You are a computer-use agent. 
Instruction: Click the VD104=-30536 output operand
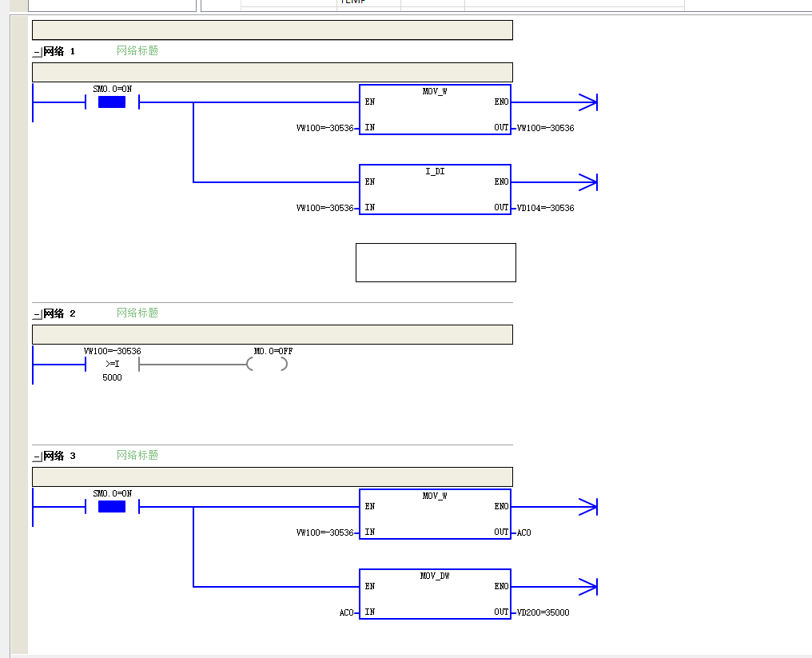[x=545, y=209]
